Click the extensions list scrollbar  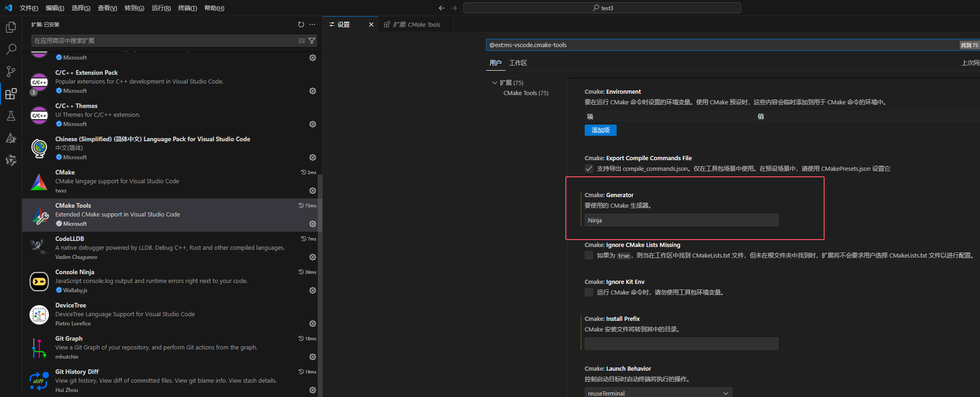[320, 286]
